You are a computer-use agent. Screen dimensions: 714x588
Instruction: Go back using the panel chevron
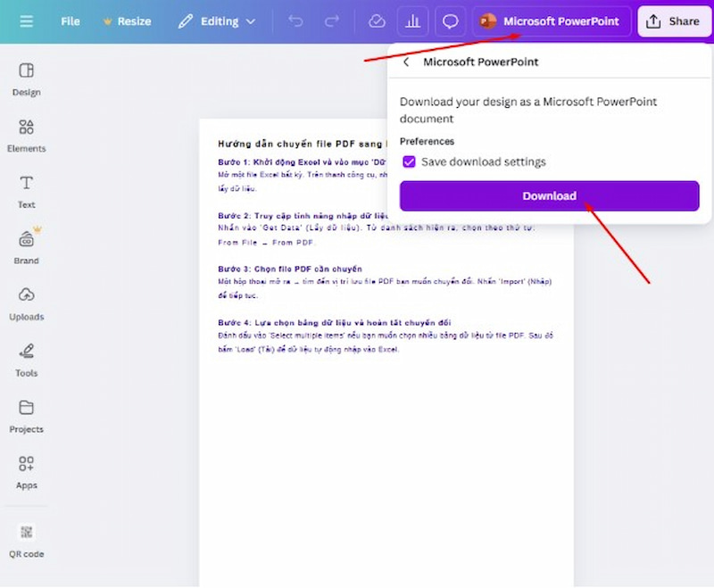coord(406,62)
